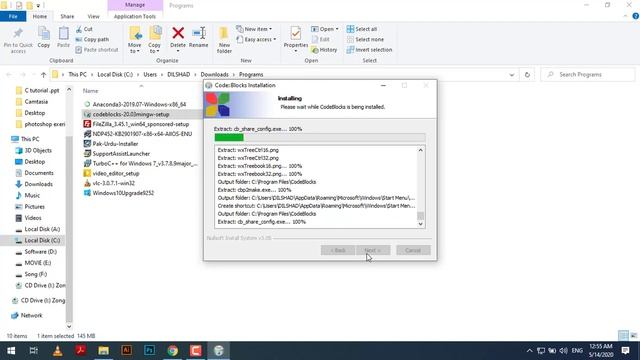Go up one folder level arrow
Image resolution: width=640 pixels, height=360 pixels.
pyautogui.click(x=43, y=75)
